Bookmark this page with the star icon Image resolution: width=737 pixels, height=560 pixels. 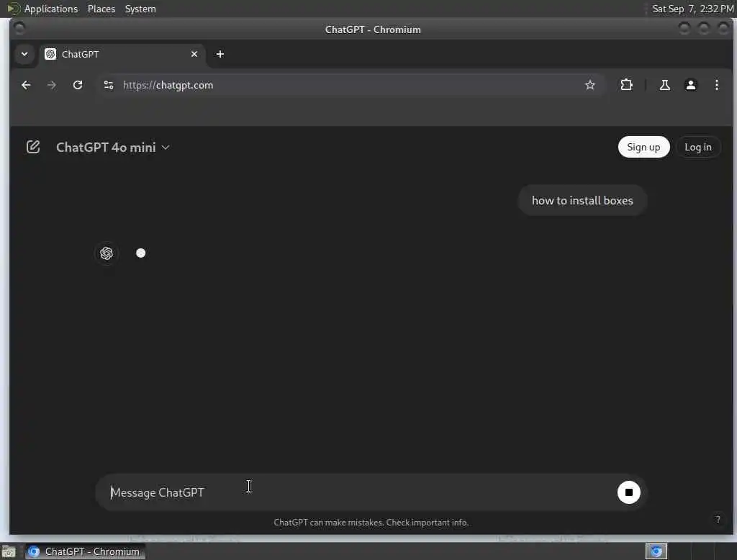tap(590, 85)
